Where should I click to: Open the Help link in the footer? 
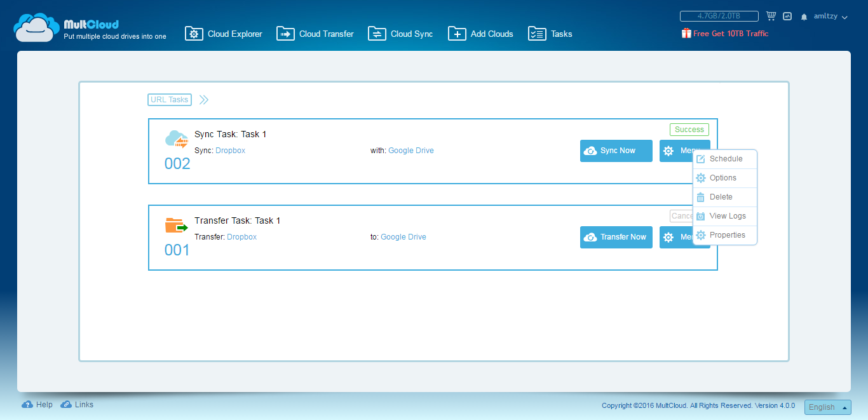point(37,404)
